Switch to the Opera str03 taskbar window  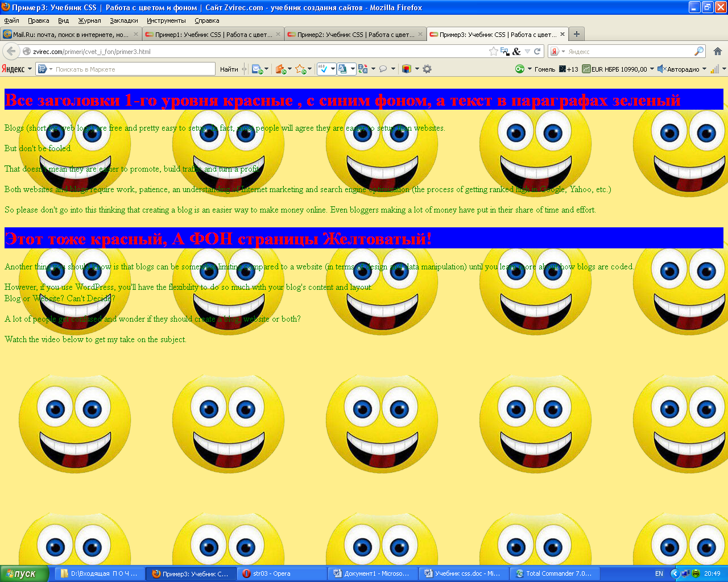(282, 573)
